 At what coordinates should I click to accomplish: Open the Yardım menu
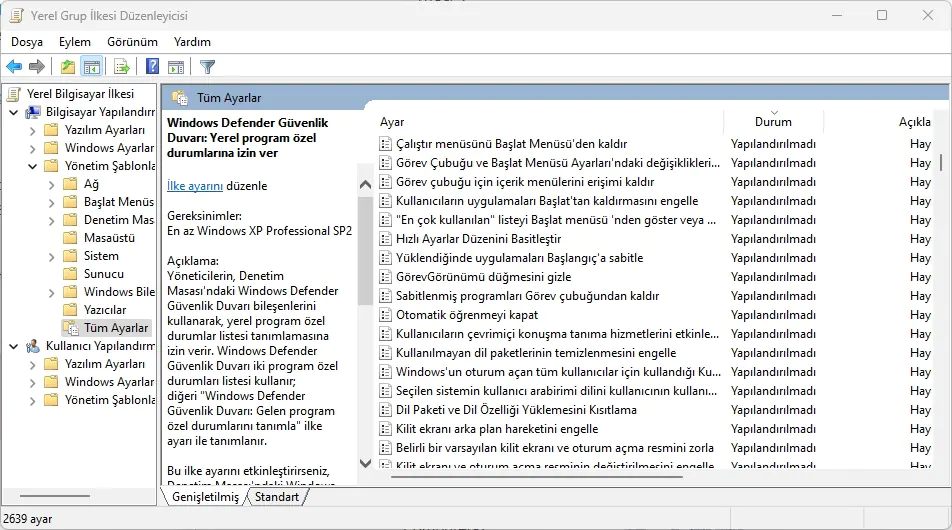pyautogui.click(x=192, y=42)
